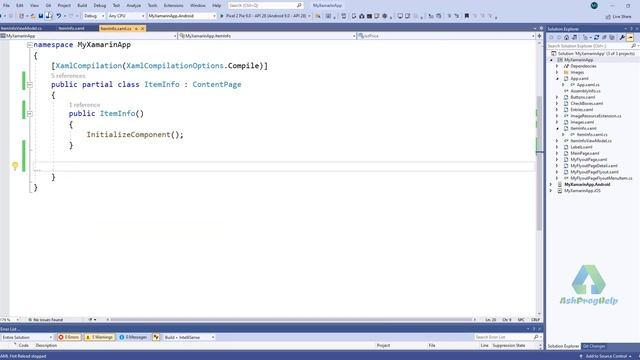Collapse the ItemInfo class code block

[x=30, y=84]
